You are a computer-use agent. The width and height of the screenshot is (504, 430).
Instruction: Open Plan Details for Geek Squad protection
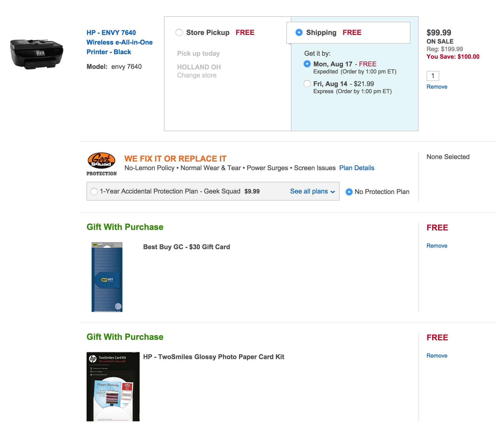(356, 168)
